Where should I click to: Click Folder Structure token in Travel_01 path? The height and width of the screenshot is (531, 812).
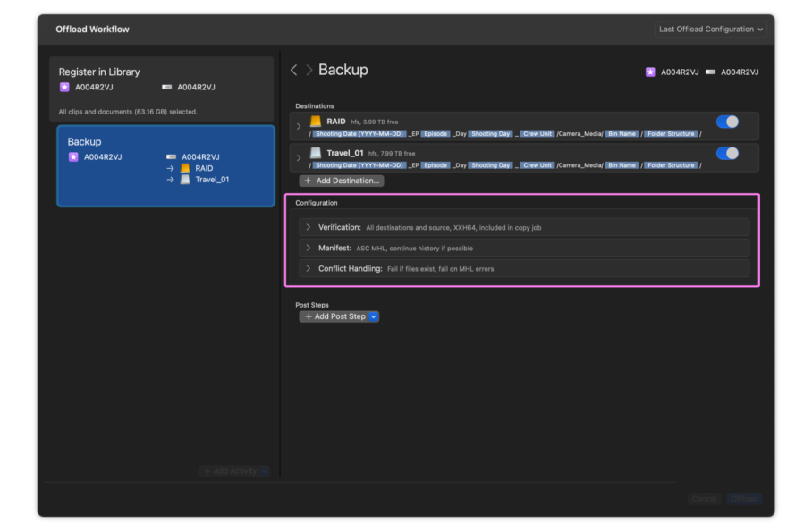(671, 165)
